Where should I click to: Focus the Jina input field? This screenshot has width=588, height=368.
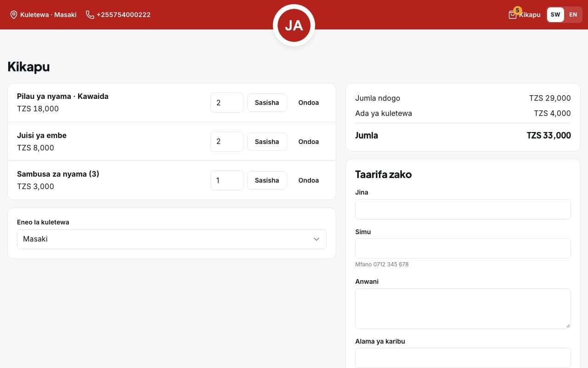coord(463,209)
